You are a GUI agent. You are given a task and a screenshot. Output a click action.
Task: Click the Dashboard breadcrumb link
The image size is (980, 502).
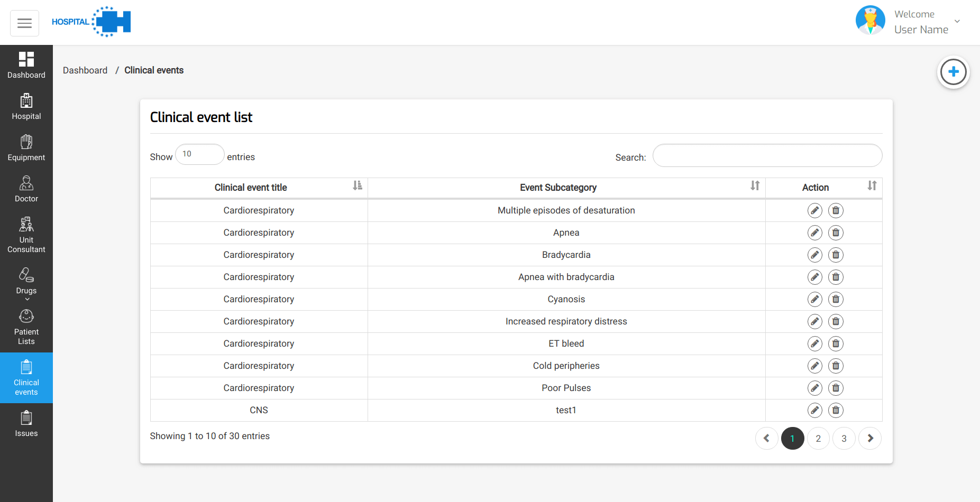pos(85,70)
